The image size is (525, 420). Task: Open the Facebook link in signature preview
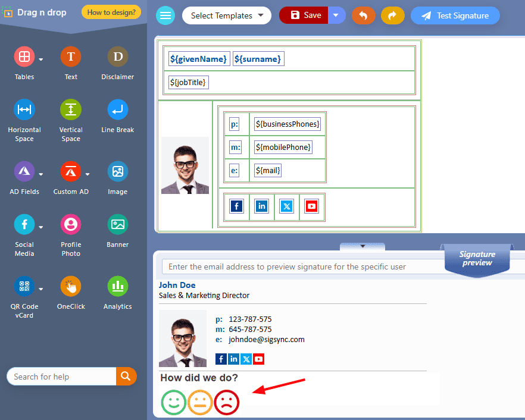pyautogui.click(x=221, y=359)
